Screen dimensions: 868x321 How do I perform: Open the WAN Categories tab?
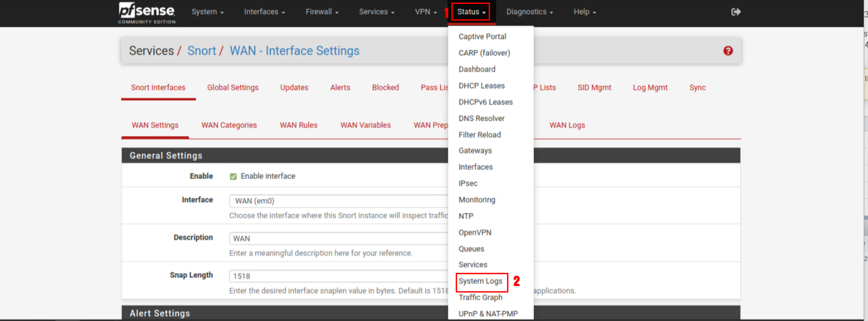coord(229,125)
